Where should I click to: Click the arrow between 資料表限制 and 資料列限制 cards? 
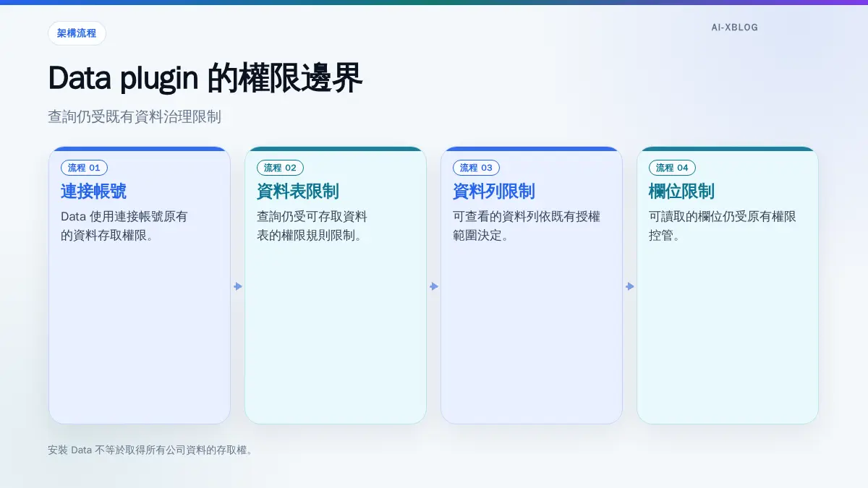[x=434, y=286]
